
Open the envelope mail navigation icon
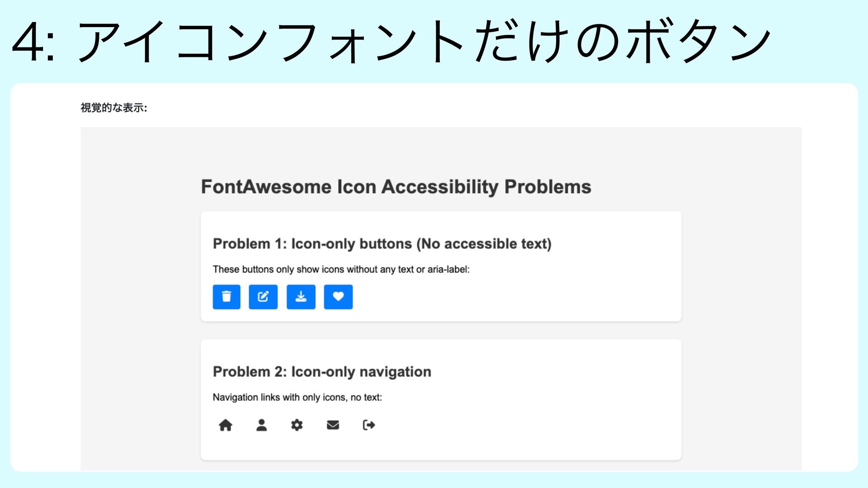click(x=333, y=425)
